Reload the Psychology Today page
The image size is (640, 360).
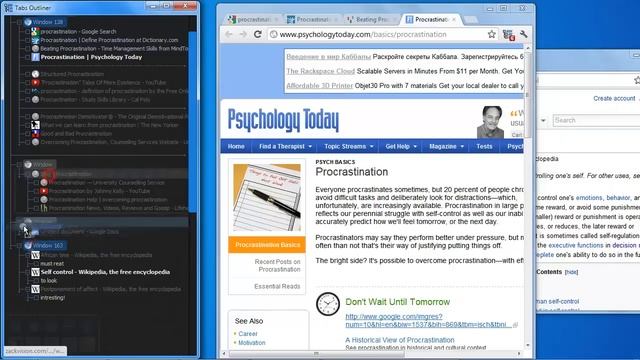[258, 34]
